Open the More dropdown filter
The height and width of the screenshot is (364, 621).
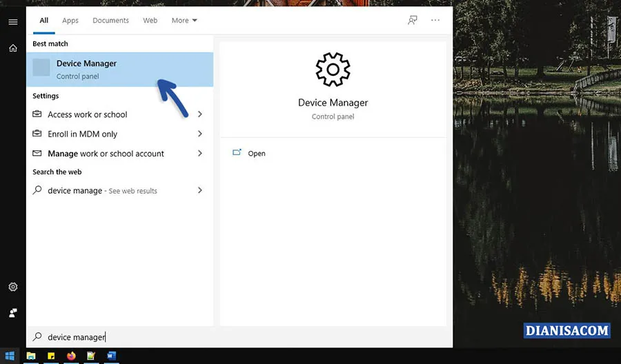(x=184, y=20)
